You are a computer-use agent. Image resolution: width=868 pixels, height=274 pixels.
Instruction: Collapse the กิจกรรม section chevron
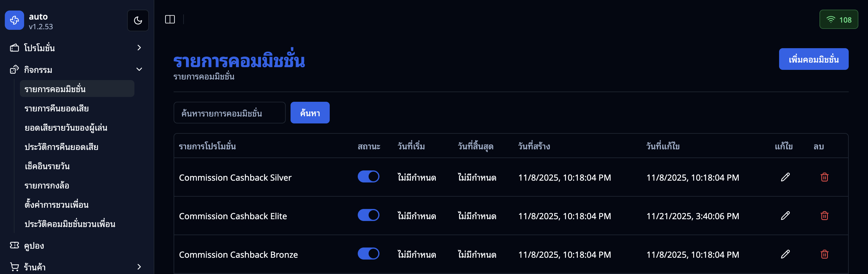(x=139, y=69)
